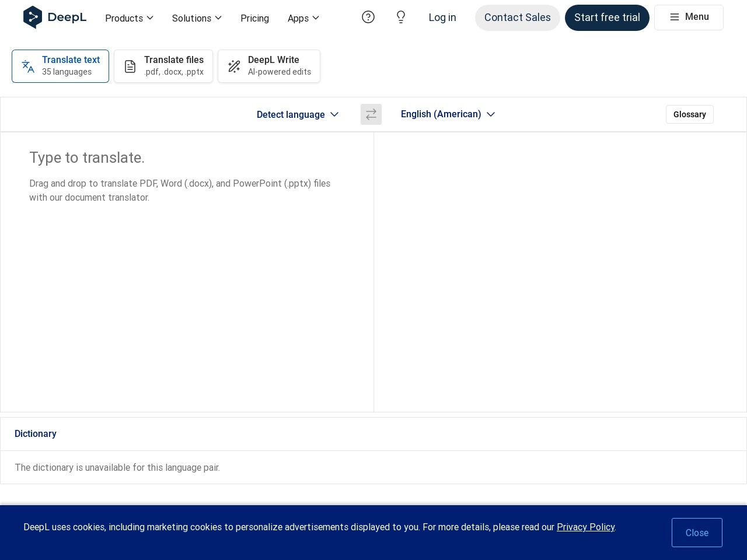The image size is (747, 560).
Task: Swap source and target languages
Action: 371,114
